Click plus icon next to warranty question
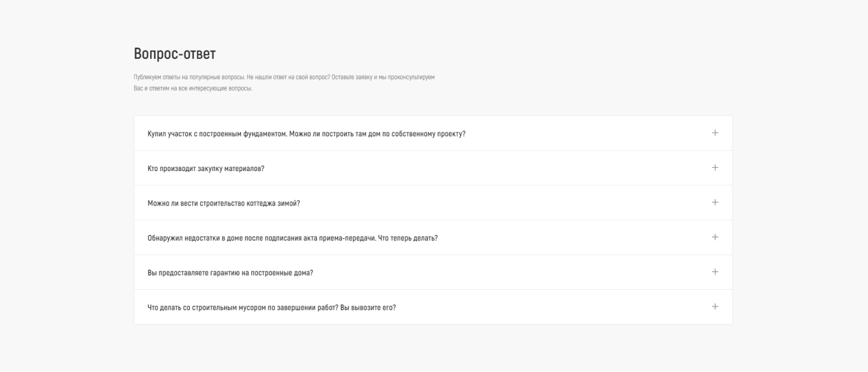This screenshot has width=868, height=372. (x=715, y=272)
